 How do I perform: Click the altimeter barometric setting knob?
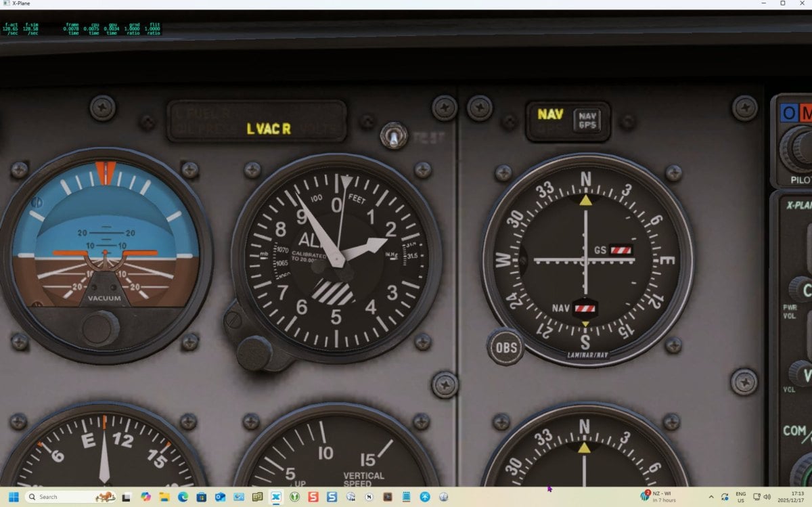click(x=255, y=353)
